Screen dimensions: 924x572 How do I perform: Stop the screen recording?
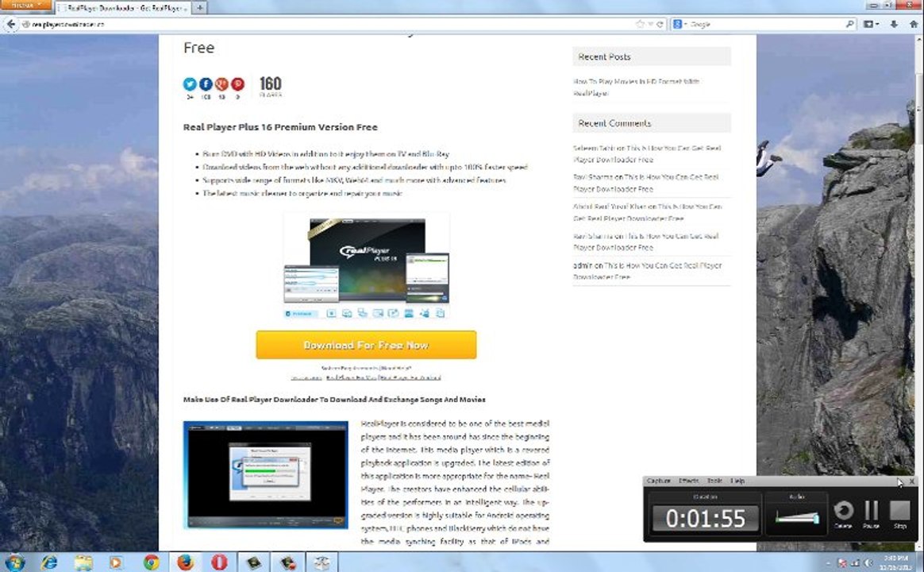[x=900, y=514]
